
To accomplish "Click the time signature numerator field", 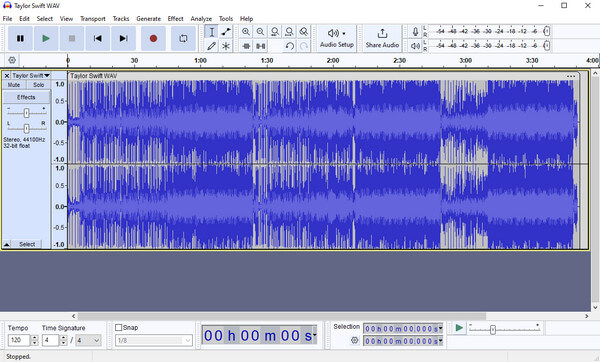I will tap(51, 340).
